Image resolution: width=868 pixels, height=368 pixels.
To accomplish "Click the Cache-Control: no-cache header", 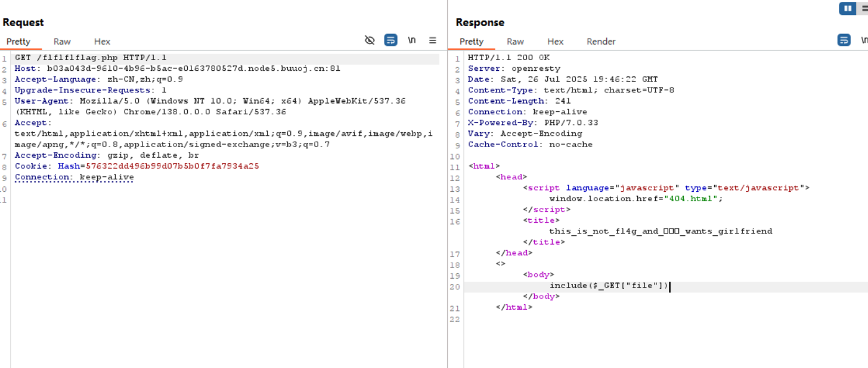I will [530, 144].
